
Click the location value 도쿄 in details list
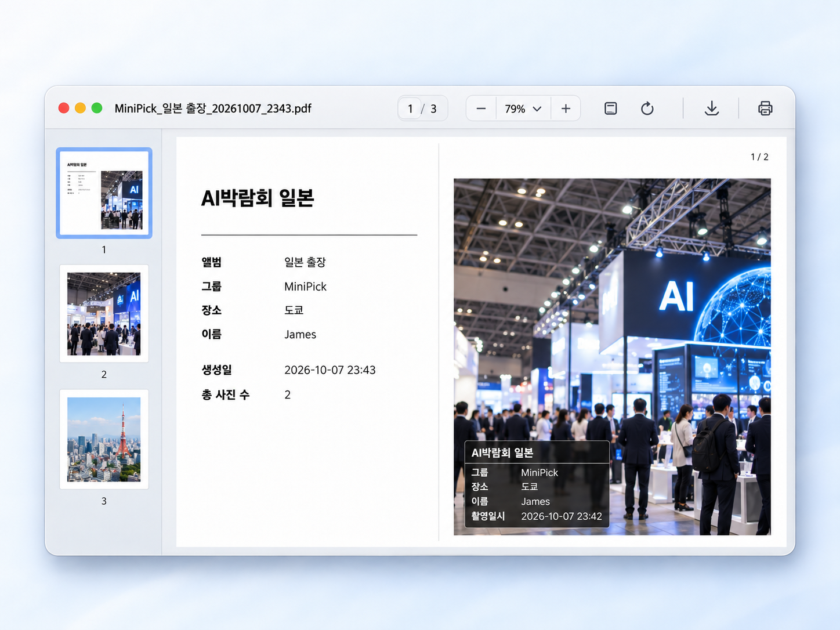coord(294,310)
